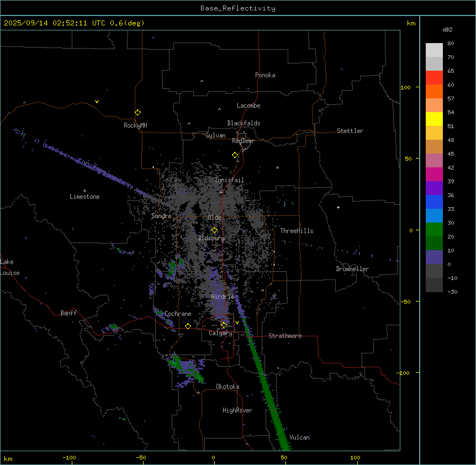Select the slate 0-10 dBZ legend swatch
476x465 pixels.
coord(434,257)
